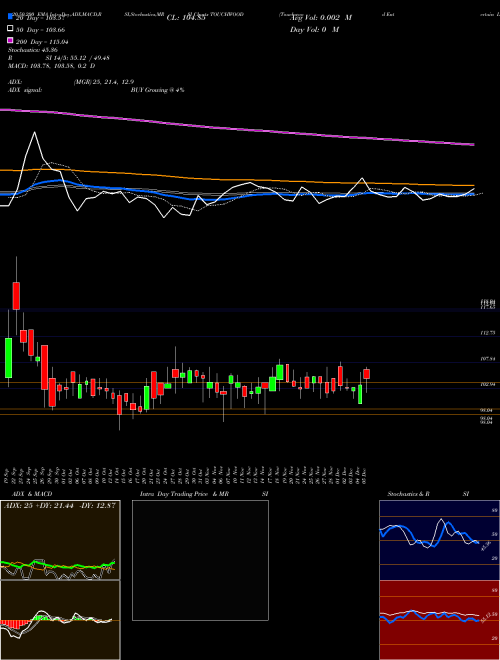Click the 'CL: 104.85' closing value
Viewport: 500px width, 660px height.
[x=186, y=18]
